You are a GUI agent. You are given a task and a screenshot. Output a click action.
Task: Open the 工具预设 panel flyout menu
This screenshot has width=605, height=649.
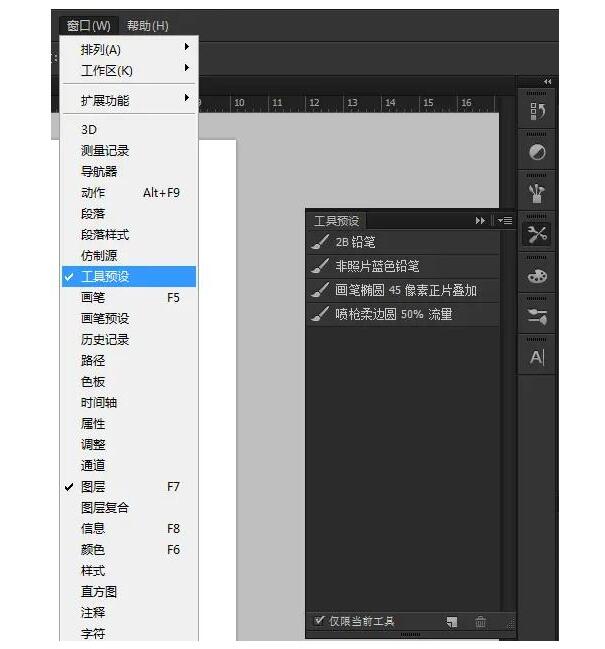(x=505, y=221)
